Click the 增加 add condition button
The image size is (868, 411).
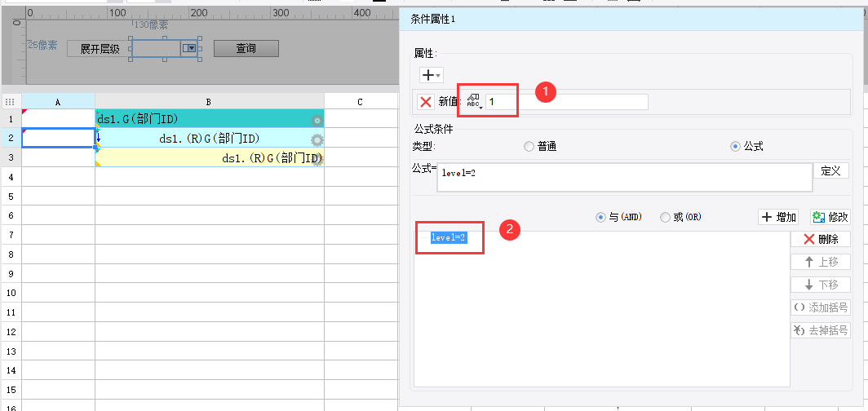(778, 217)
